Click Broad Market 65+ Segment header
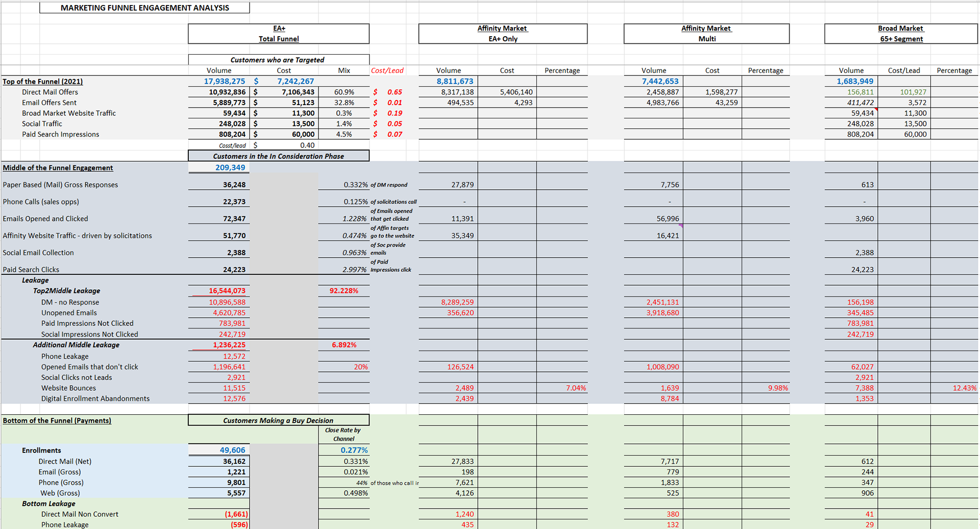The image size is (980, 529). coord(901,34)
